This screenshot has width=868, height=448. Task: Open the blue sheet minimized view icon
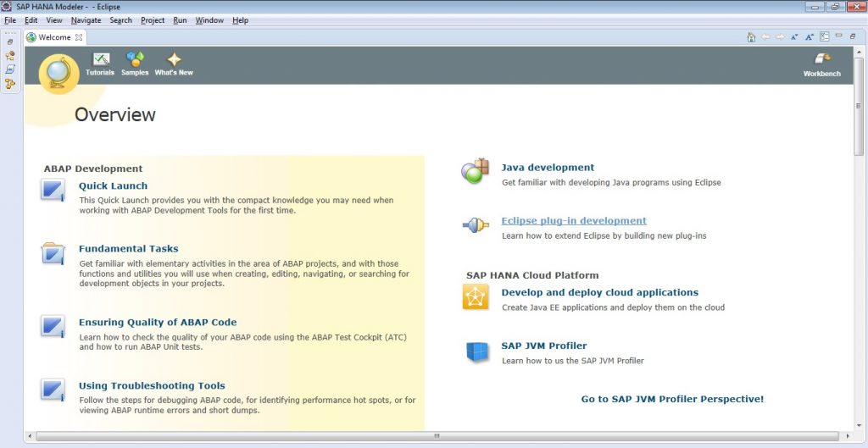tap(10, 69)
